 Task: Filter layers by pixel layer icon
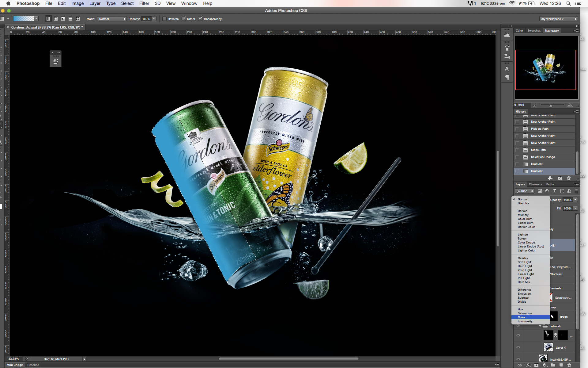[540, 191]
